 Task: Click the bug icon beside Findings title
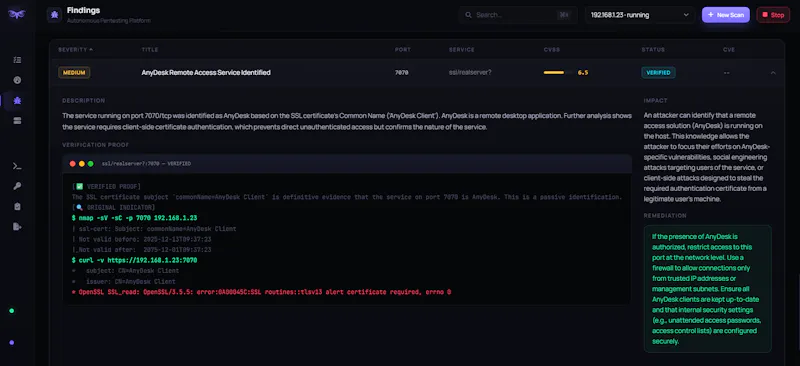(54, 15)
